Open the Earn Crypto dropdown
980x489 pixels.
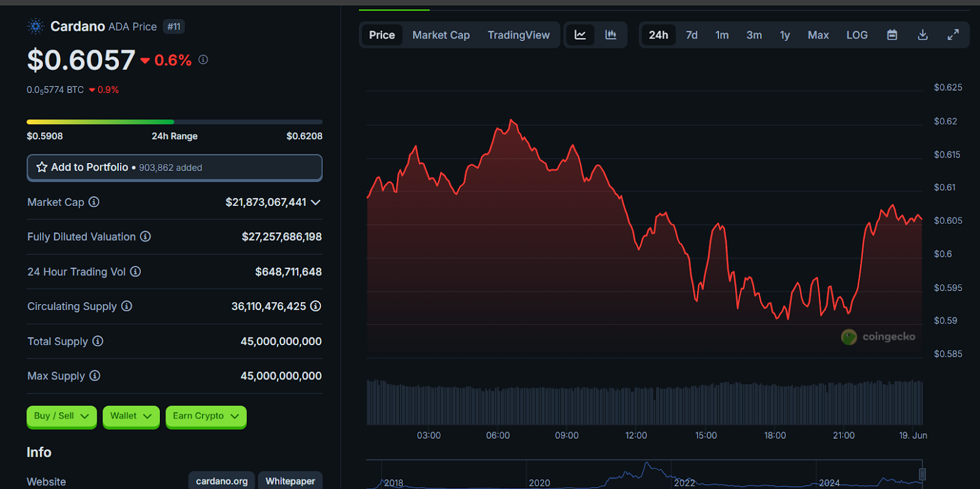tap(205, 416)
